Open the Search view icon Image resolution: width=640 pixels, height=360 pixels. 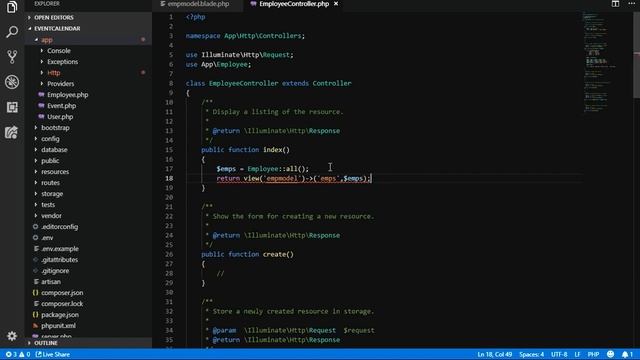pos(12,31)
